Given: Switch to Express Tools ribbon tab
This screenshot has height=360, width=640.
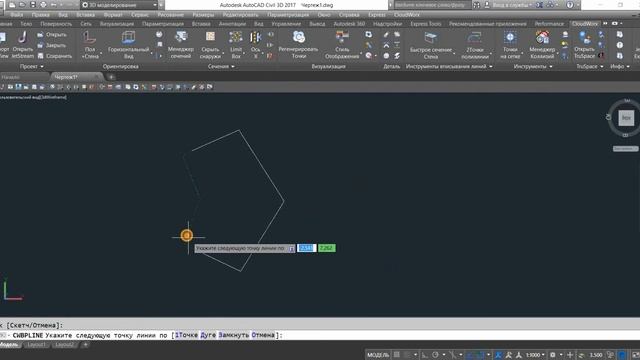Looking at the screenshot, I should [425, 24].
